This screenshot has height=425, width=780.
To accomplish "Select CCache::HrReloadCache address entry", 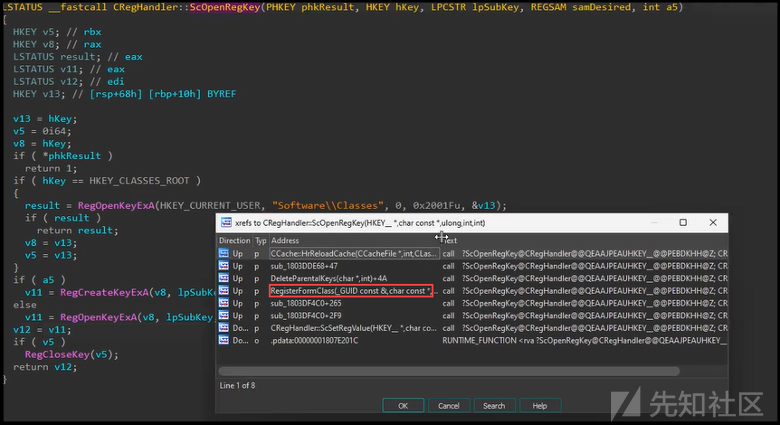I will coord(354,253).
